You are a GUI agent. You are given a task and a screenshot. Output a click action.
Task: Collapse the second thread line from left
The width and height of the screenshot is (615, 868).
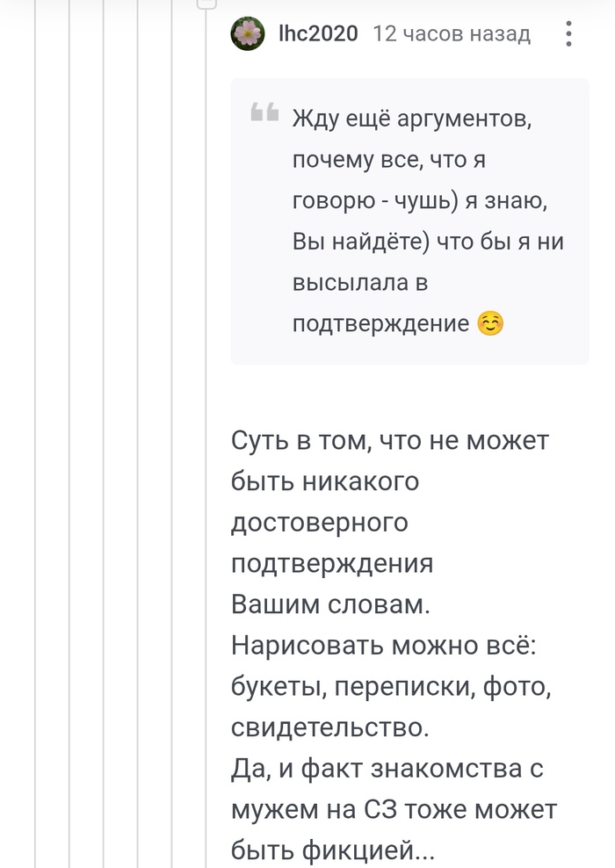(x=69, y=439)
